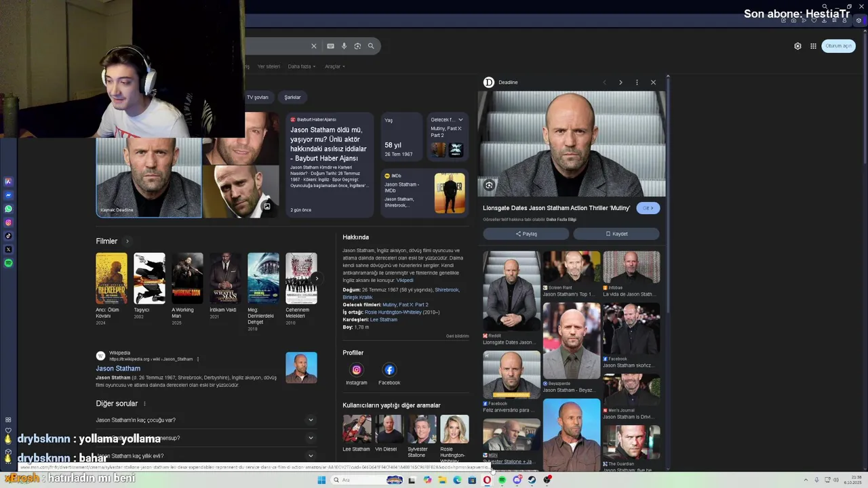The height and width of the screenshot is (488, 868).
Task: Open X (Twitter) in the browser sidebar
Action: (8, 249)
